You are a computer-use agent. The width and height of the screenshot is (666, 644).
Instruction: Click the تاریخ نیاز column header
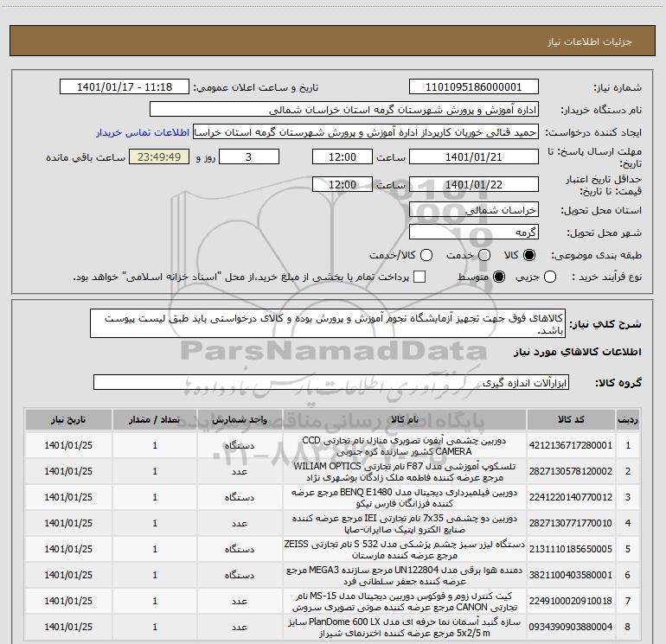point(68,420)
